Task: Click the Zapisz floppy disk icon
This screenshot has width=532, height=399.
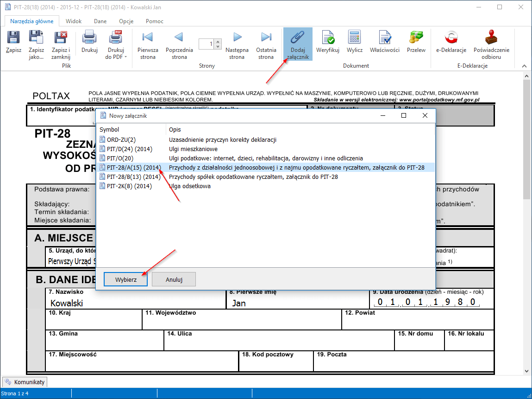Action: point(13,38)
